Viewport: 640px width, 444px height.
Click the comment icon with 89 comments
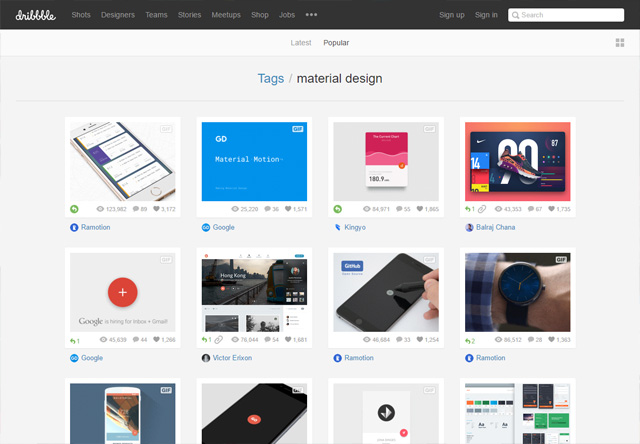pos(136,209)
